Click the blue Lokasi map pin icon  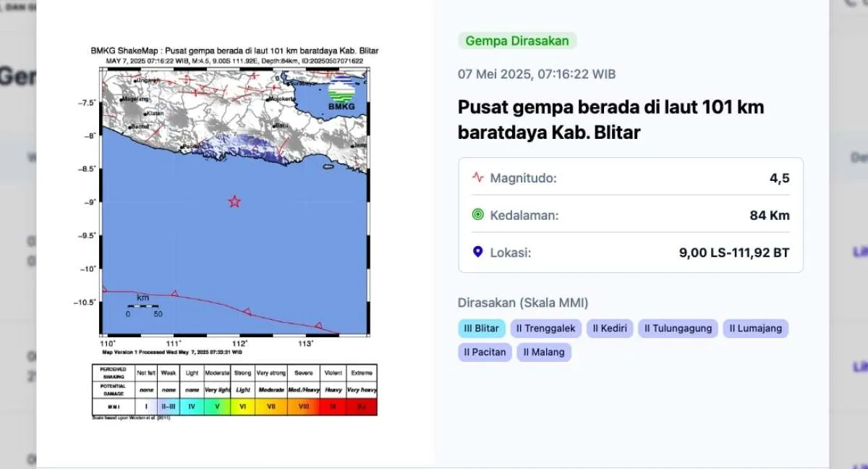tap(477, 252)
